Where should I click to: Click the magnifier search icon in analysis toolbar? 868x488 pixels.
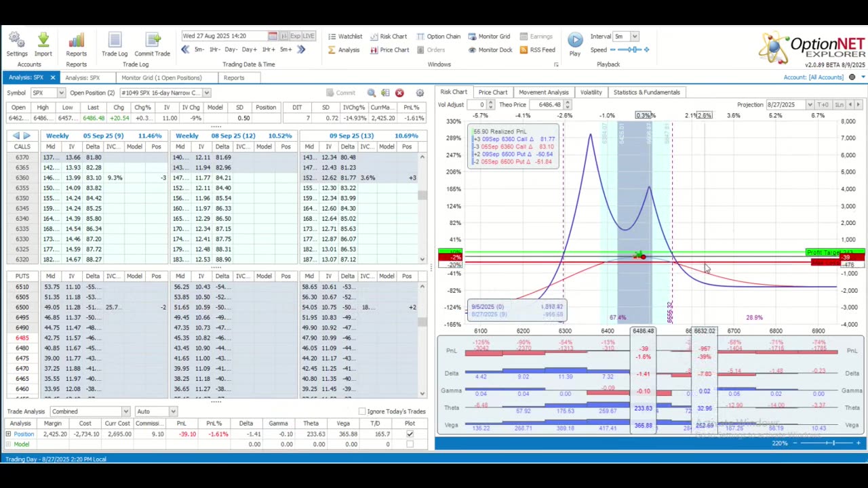(x=372, y=93)
